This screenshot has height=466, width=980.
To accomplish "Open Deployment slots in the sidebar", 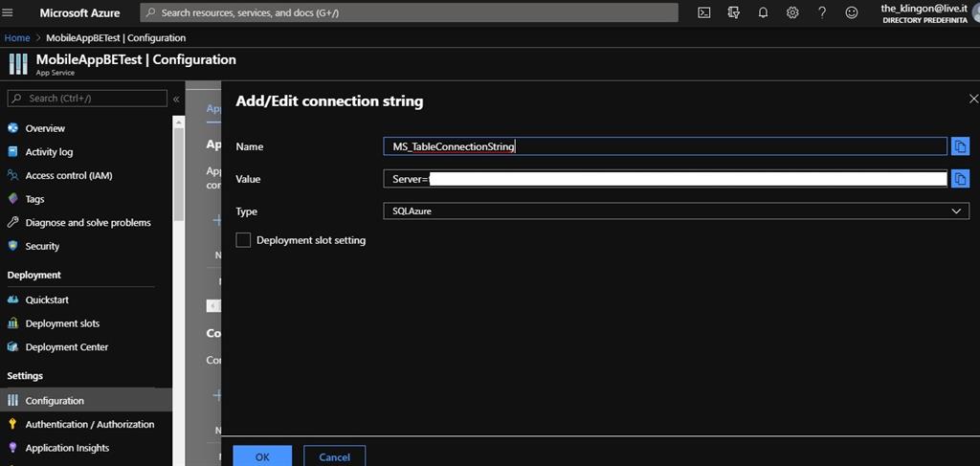I will 62,323.
